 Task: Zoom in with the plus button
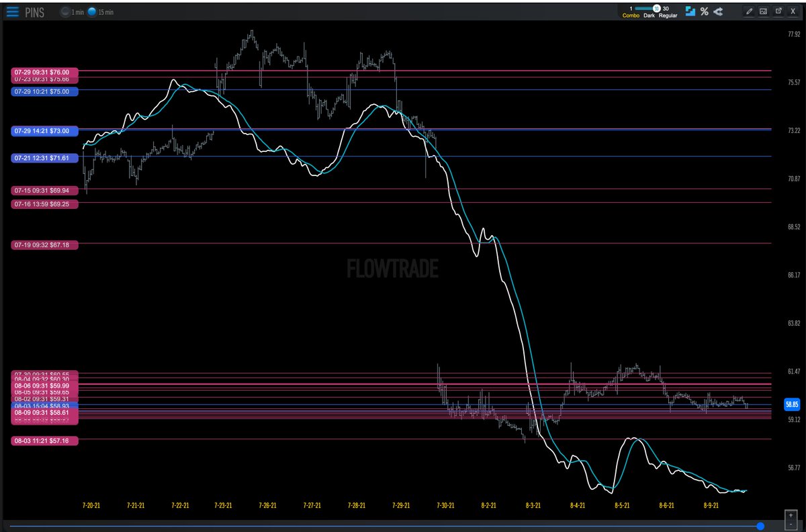coord(790,516)
